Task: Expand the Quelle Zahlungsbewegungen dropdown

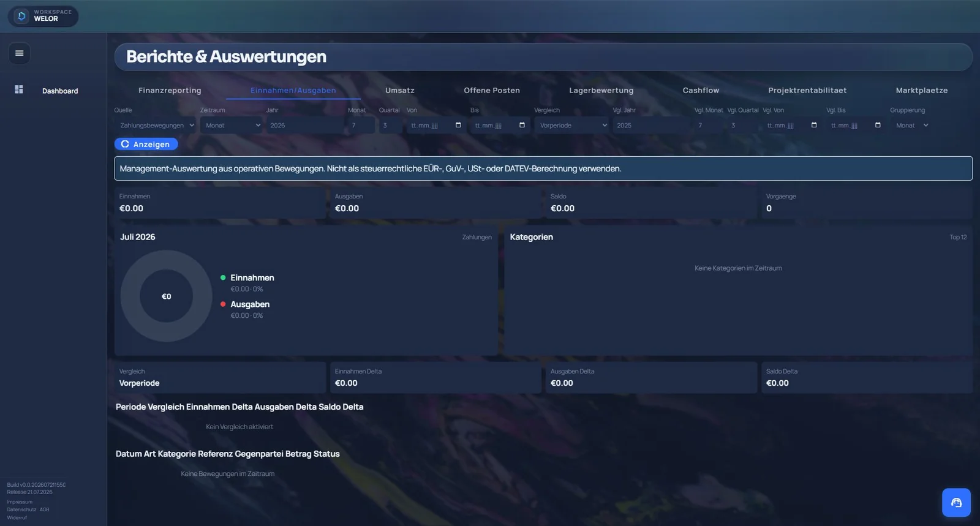Action: 155,126
